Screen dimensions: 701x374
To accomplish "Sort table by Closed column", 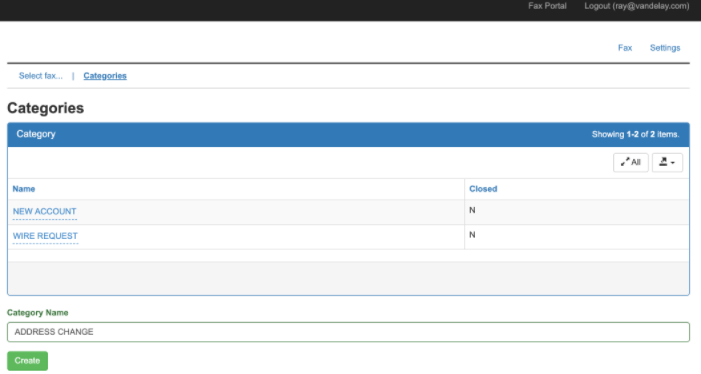I will point(483,189).
